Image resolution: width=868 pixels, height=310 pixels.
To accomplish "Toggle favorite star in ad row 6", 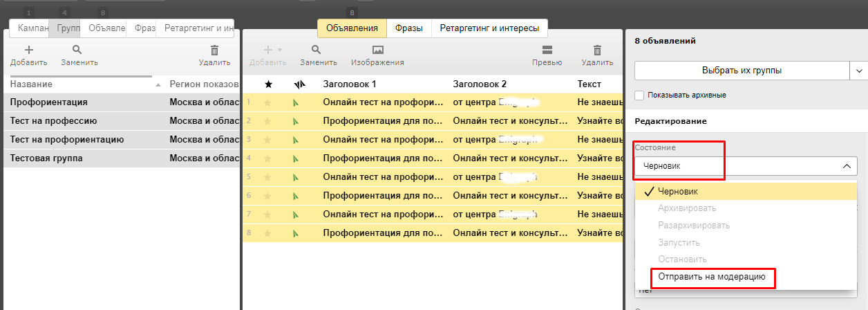I will pos(268,196).
